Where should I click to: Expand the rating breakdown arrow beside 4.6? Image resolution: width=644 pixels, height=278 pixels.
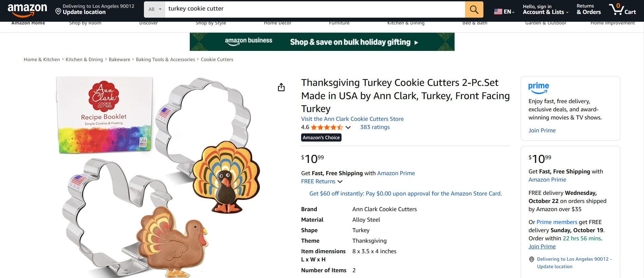[x=348, y=127]
